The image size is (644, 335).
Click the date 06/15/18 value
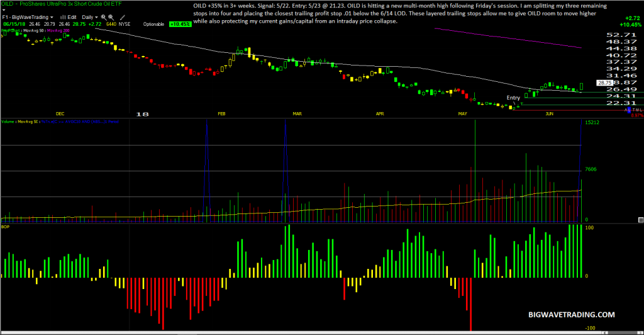coord(14,25)
